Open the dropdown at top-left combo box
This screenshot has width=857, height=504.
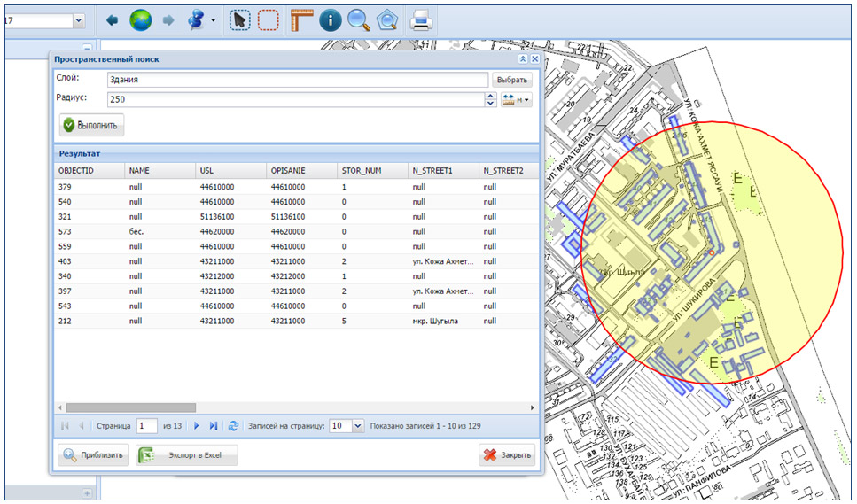pos(78,19)
